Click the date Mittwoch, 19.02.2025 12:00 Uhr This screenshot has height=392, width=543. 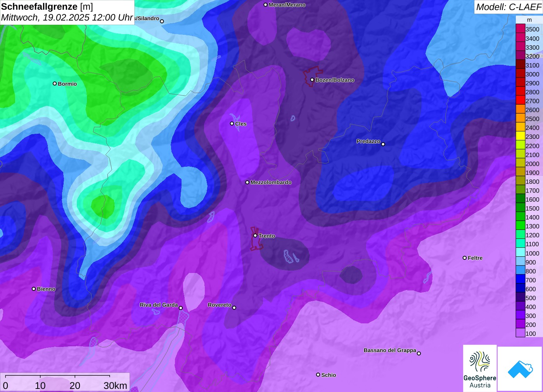pyautogui.click(x=67, y=17)
